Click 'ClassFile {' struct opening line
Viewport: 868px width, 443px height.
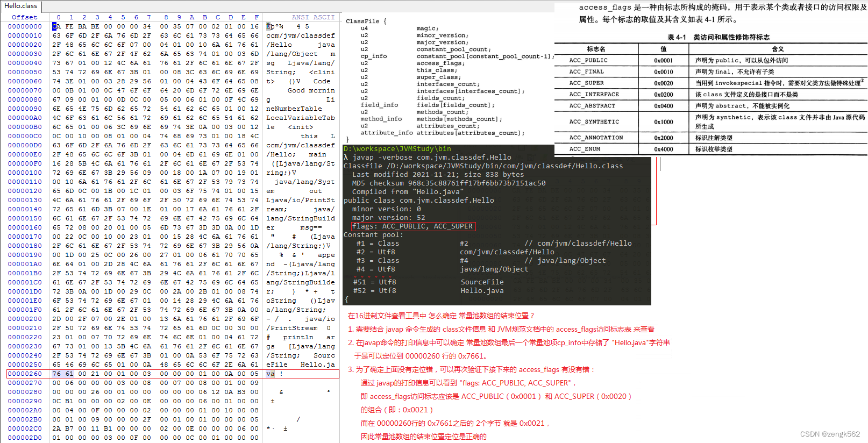point(366,22)
